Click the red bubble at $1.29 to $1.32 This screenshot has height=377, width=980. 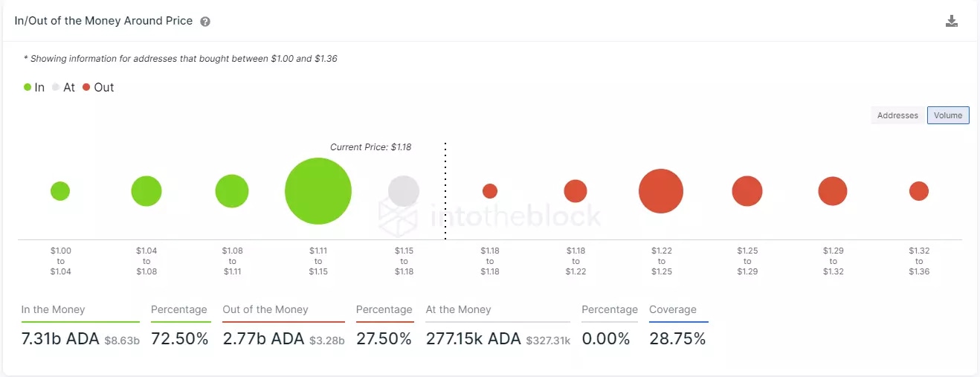pos(833,191)
